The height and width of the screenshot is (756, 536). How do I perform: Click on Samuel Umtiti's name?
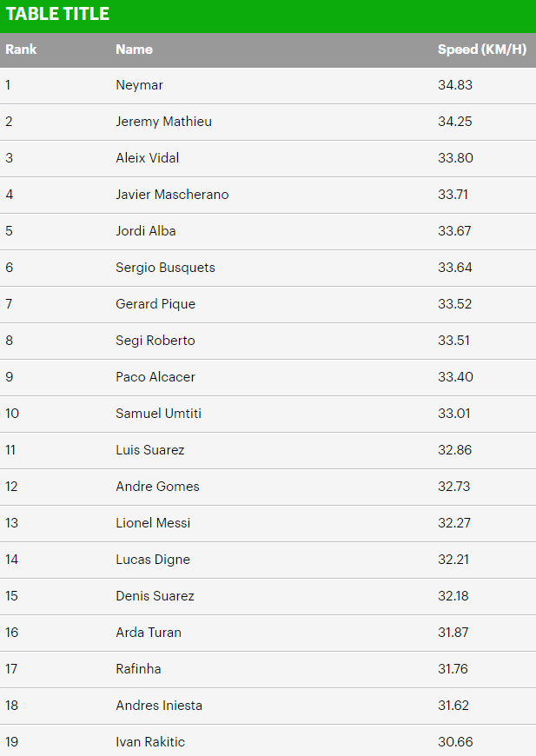[158, 414]
